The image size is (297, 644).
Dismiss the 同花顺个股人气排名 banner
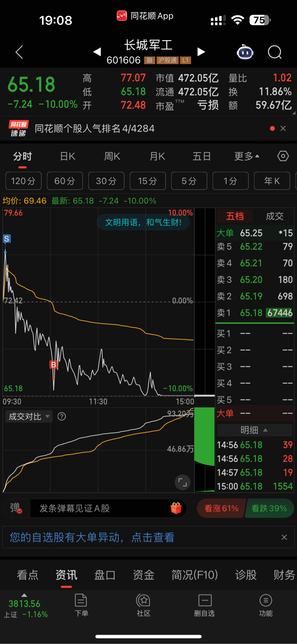tap(283, 128)
